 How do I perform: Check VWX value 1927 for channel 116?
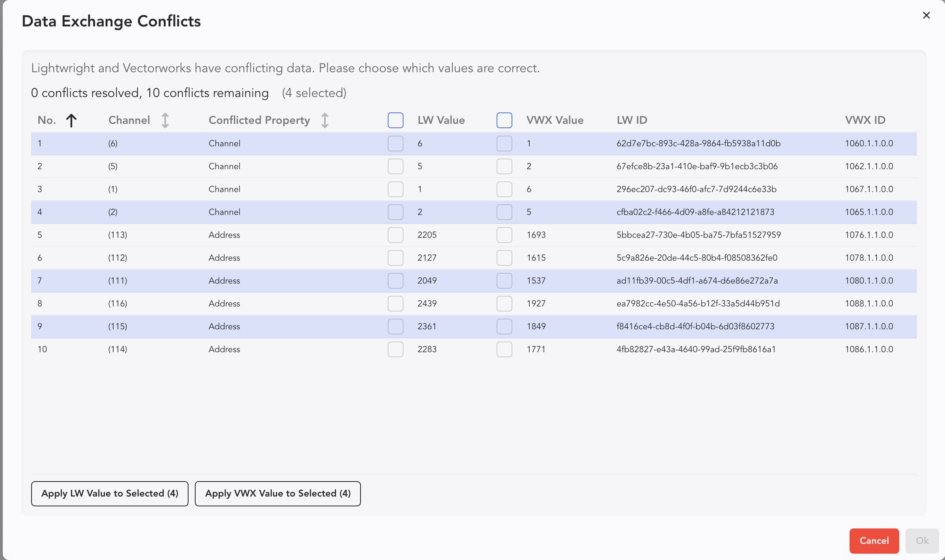pyautogui.click(x=504, y=304)
